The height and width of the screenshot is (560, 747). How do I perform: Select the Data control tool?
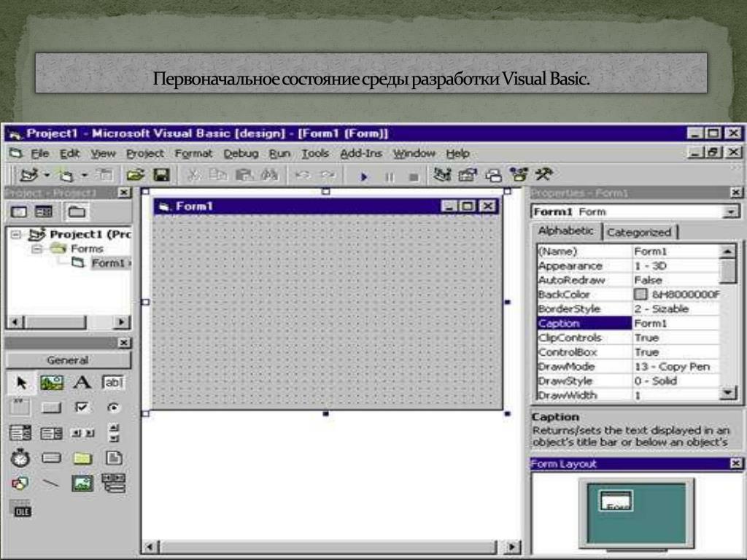click(x=113, y=483)
